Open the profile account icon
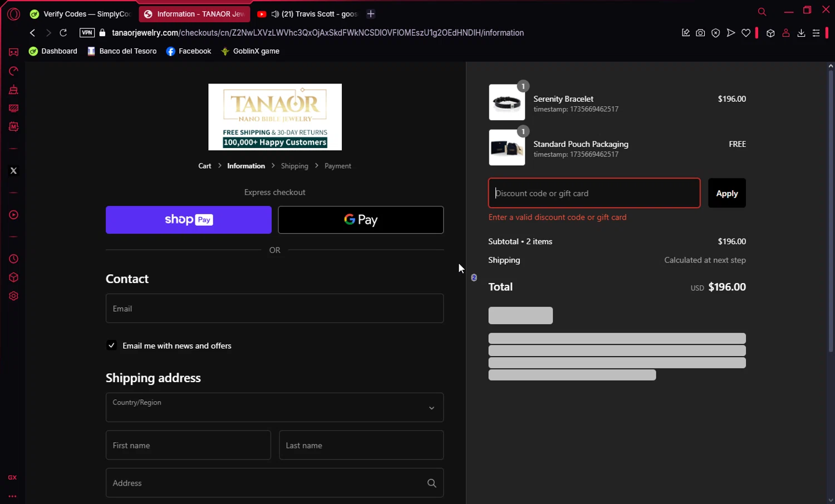This screenshot has width=835, height=504. (786, 33)
